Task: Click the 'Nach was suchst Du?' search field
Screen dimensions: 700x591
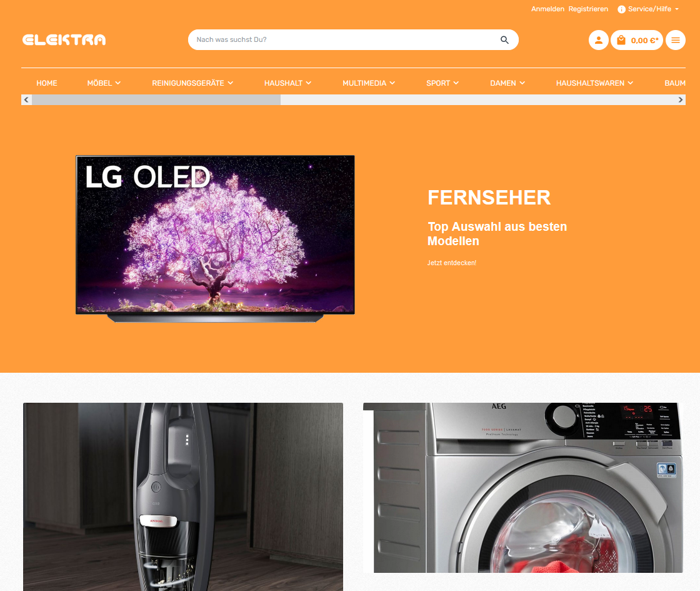Action: point(346,40)
